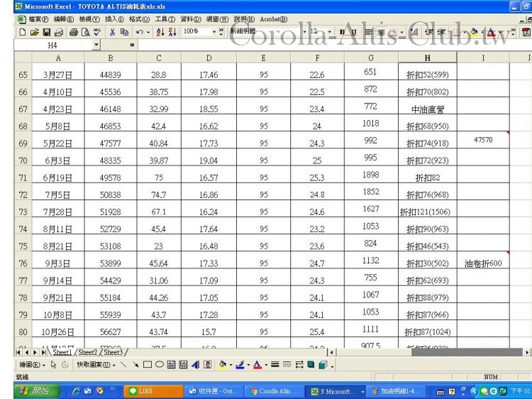Select column H header
The image size is (532, 399).
tap(428, 58)
